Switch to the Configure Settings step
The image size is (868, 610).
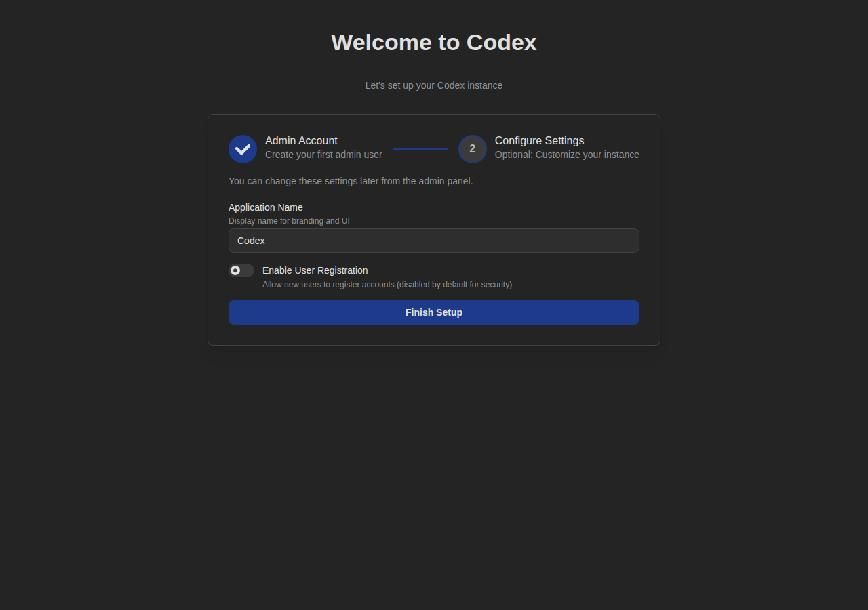[x=539, y=140]
